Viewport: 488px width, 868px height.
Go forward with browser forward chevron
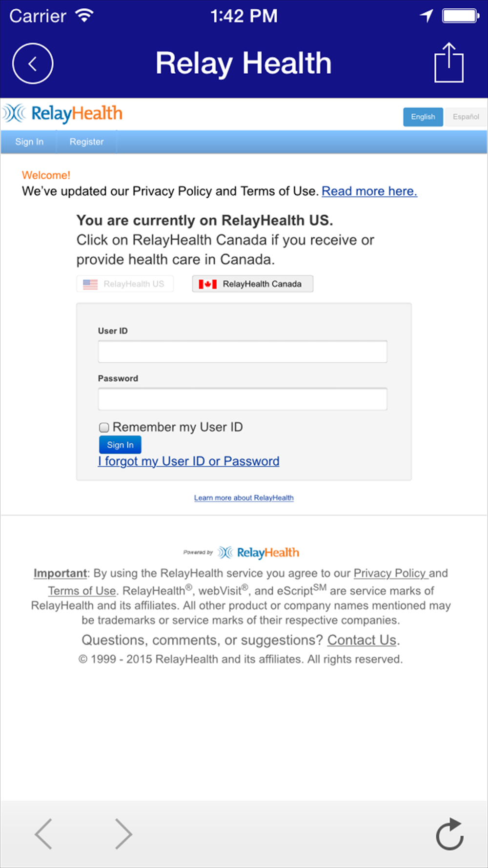click(123, 834)
